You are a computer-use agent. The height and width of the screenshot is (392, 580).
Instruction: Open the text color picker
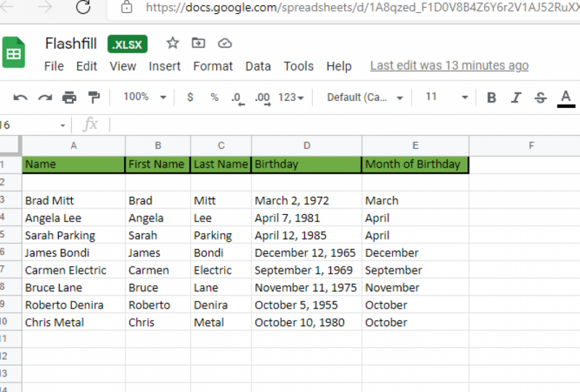click(x=566, y=97)
